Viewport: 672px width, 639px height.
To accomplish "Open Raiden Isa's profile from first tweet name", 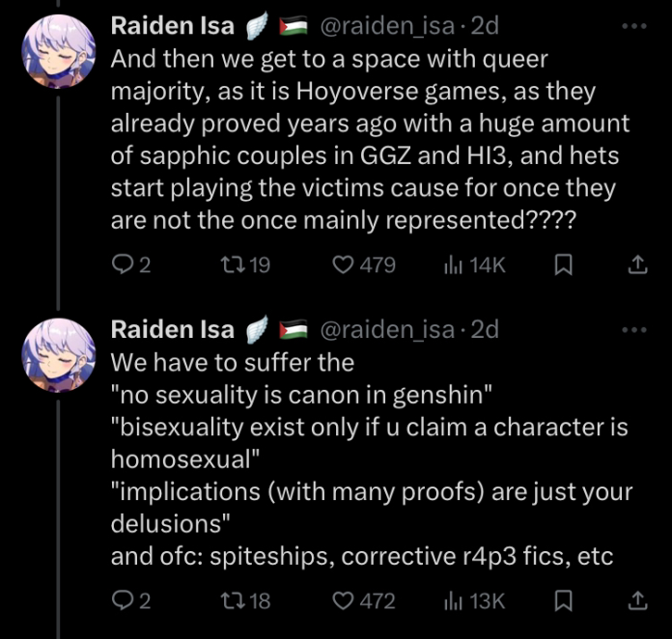I will click(173, 26).
